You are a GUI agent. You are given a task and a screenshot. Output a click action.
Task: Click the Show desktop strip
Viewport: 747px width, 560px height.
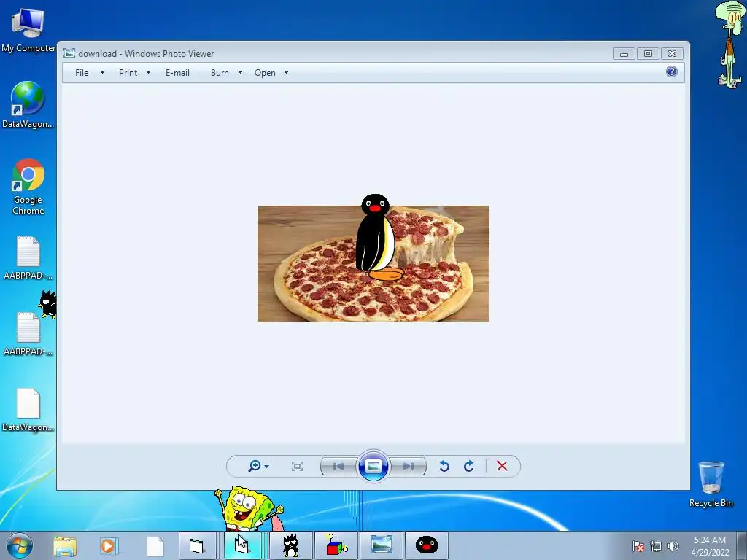coord(742,545)
